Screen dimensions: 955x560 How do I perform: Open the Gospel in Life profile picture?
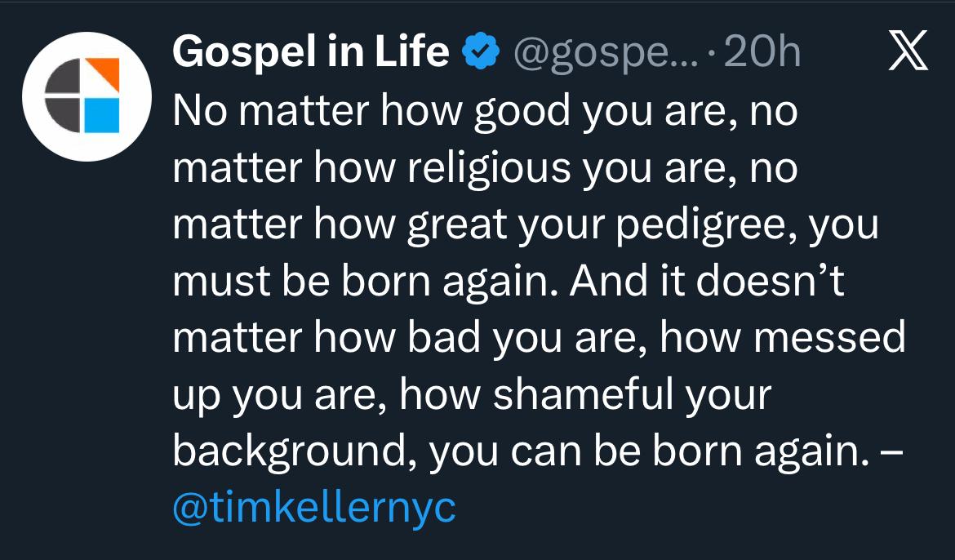pos(84,96)
